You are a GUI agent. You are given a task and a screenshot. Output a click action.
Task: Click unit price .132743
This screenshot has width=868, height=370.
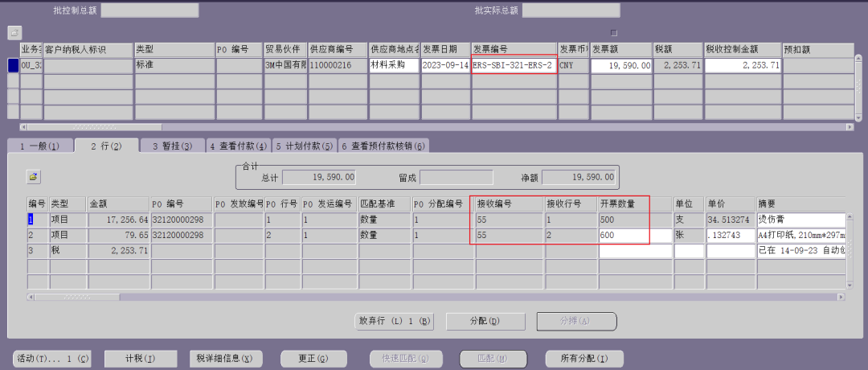coord(730,236)
